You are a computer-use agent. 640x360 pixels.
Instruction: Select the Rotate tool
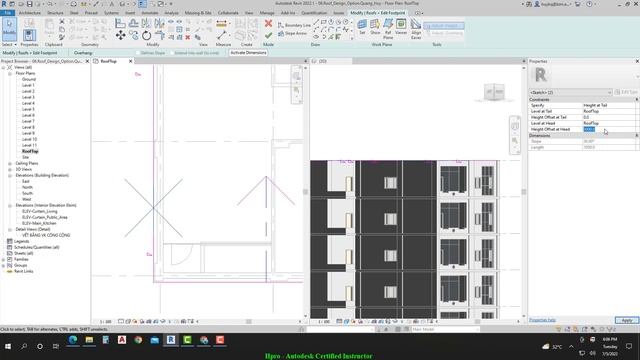click(x=147, y=36)
